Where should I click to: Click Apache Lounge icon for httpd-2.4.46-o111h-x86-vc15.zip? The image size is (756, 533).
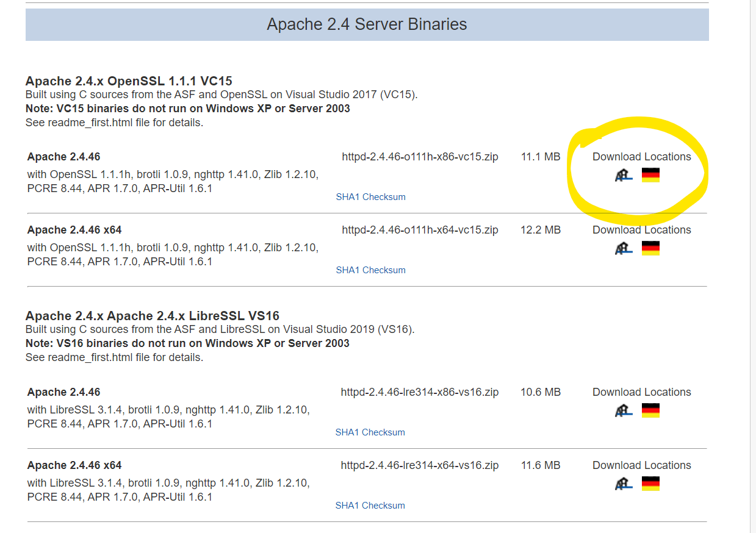point(624,176)
